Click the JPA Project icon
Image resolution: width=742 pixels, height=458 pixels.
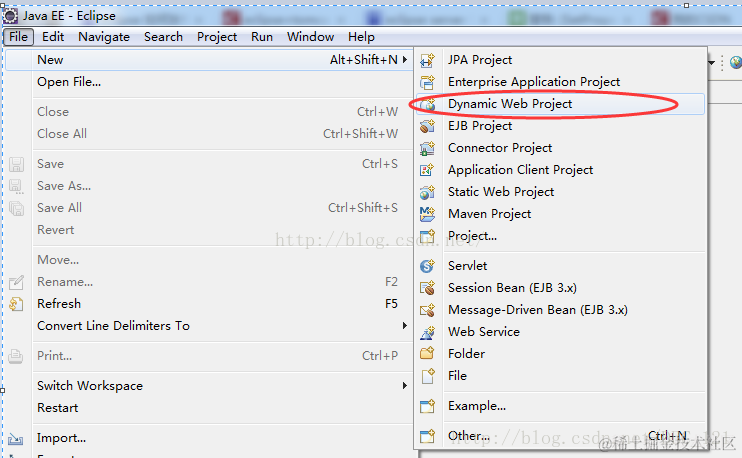[x=427, y=60]
